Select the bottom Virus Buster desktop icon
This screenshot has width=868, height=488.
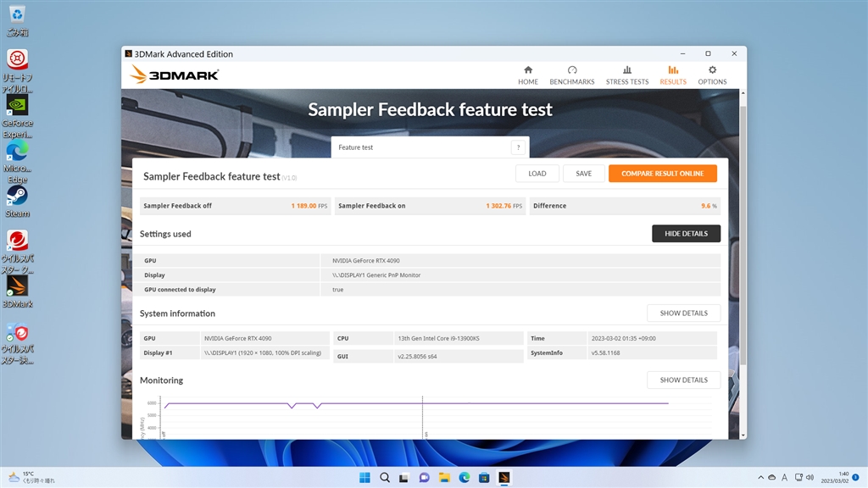(17, 343)
